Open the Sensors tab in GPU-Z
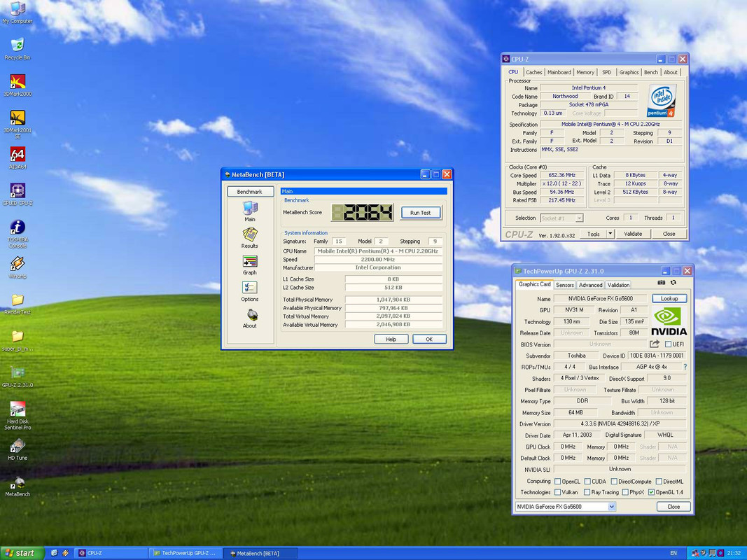The image size is (747, 560). pos(564,285)
